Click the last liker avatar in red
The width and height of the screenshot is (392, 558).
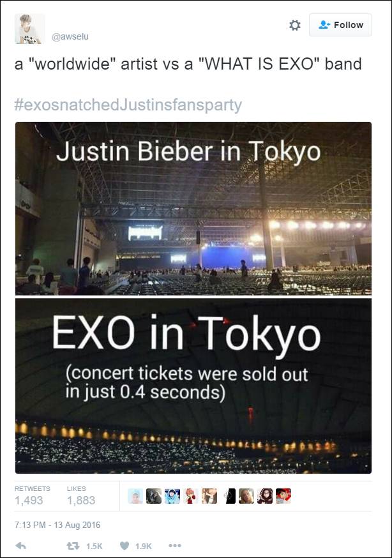click(283, 496)
